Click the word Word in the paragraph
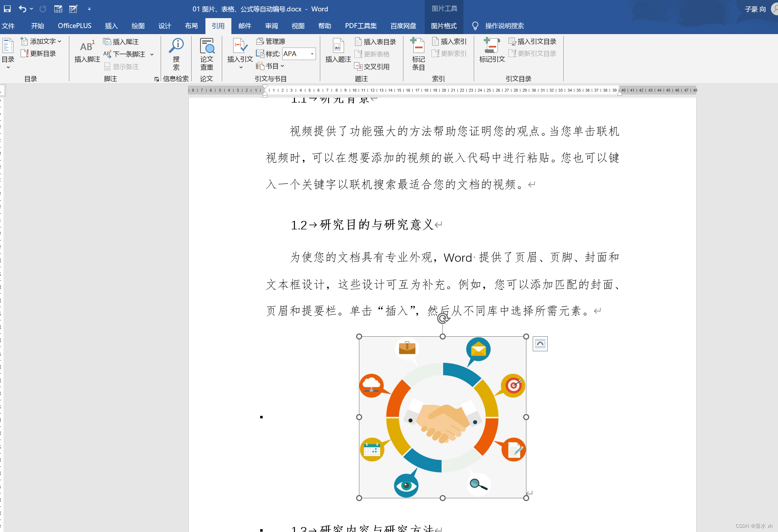 click(458, 257)
